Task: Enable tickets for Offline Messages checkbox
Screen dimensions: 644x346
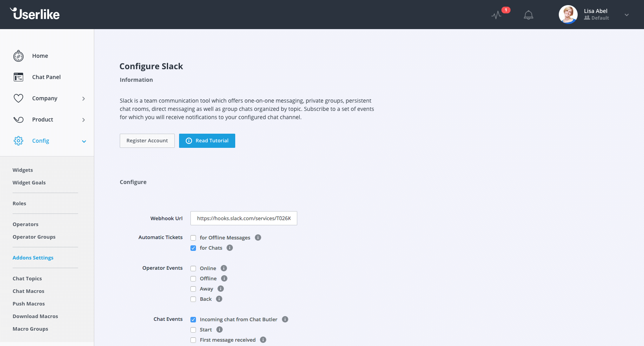Action: (193, 238)
